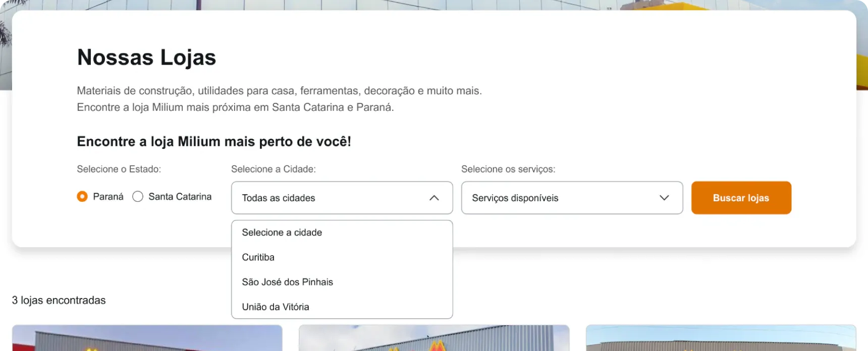The image size is (868, 351).
Task: Open the first store photo thumbnail
Action: click(x=147, y=338)
